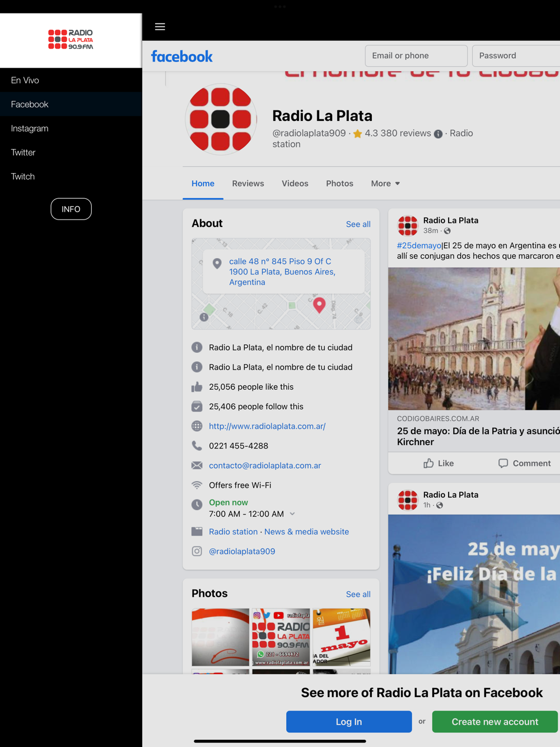Switch to the Reviews tab
Viewport: 560px width, 747px height.
click(248, 184)
